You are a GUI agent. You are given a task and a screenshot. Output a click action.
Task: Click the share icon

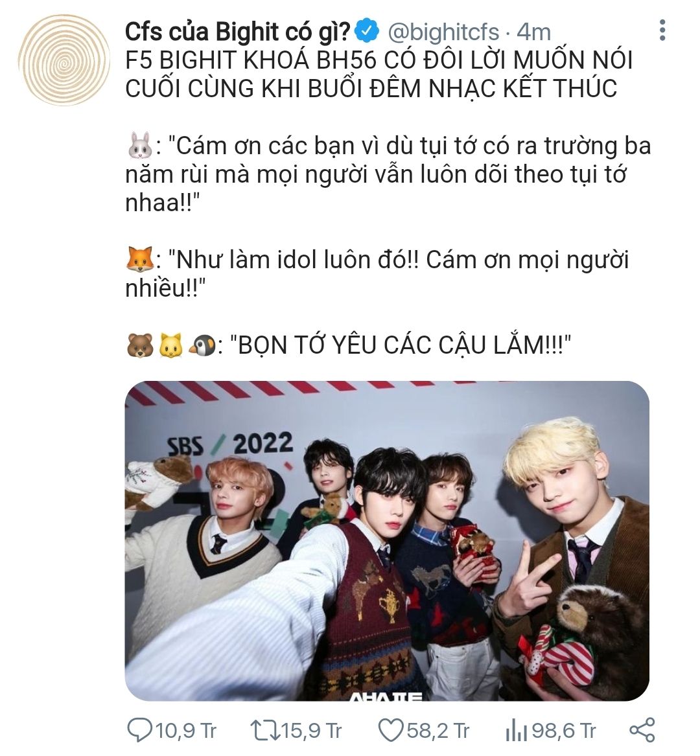[642, 730]
